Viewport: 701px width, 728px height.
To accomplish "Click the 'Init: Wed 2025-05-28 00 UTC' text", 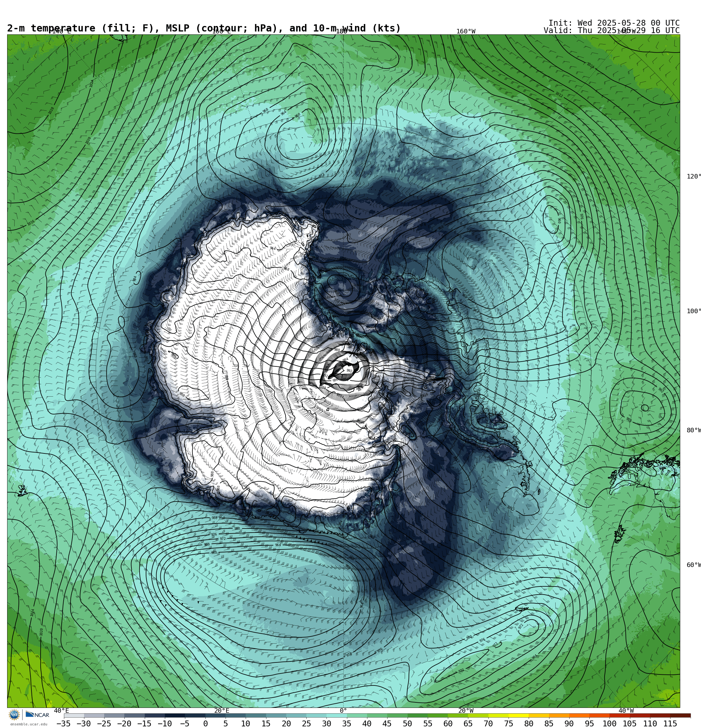I will tap(614, 23).
